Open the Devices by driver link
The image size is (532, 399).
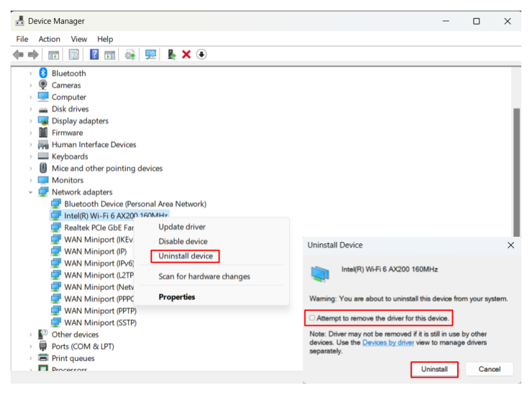tap(388, 342)
